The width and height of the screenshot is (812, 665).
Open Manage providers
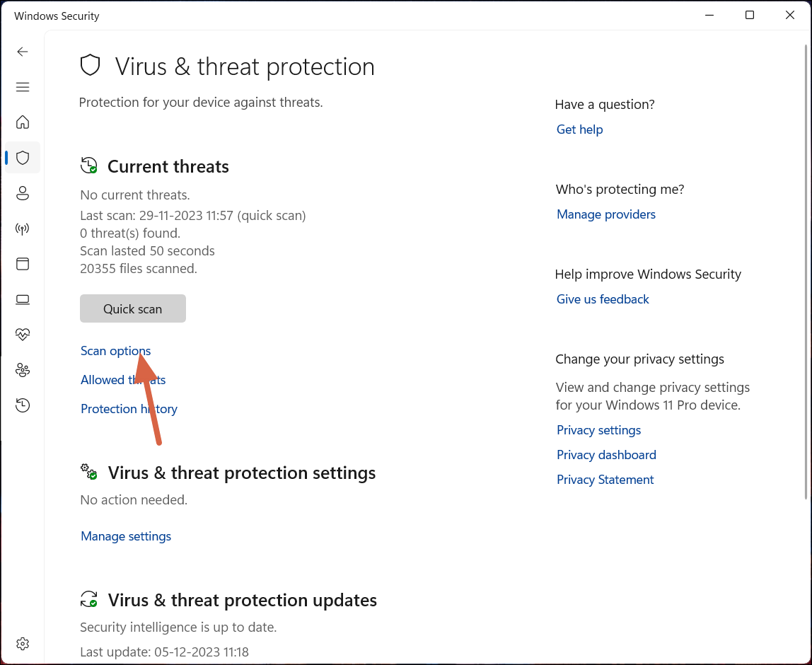(606, 214)
